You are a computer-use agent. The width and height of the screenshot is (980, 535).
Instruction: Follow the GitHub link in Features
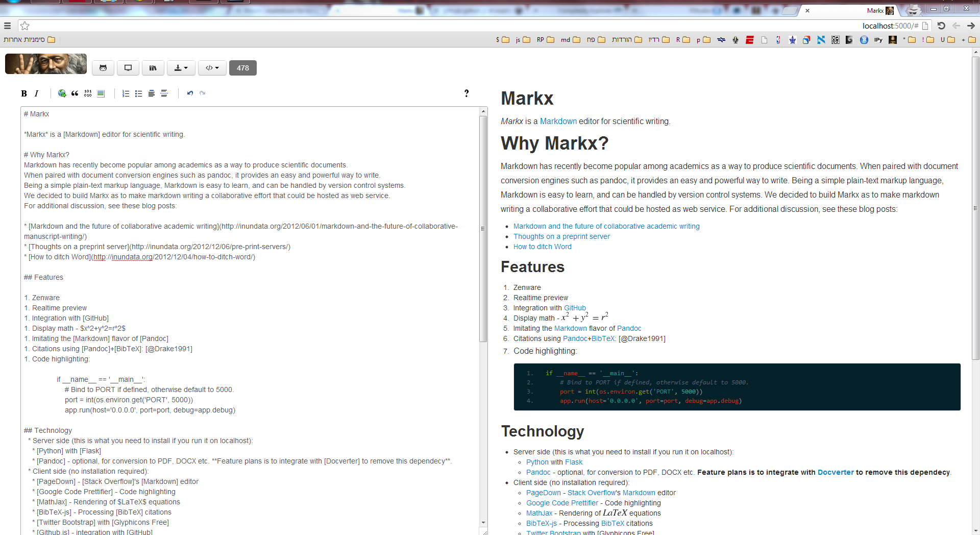tap(575, 308)
